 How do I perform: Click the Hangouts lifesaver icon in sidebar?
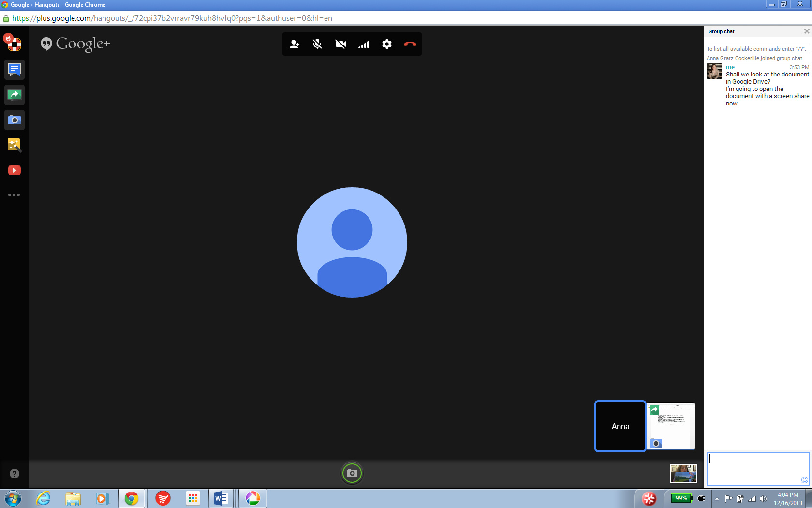coord(13,43)
